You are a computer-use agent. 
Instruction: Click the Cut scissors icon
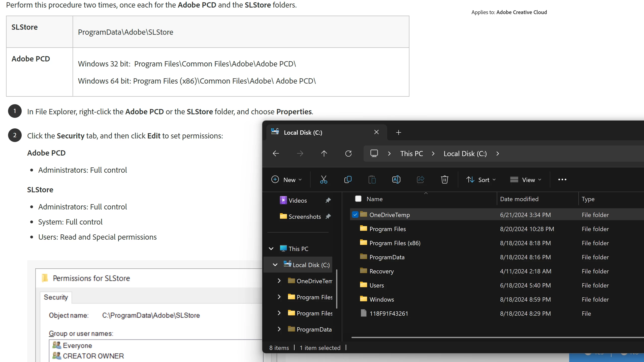coord(324,179)
